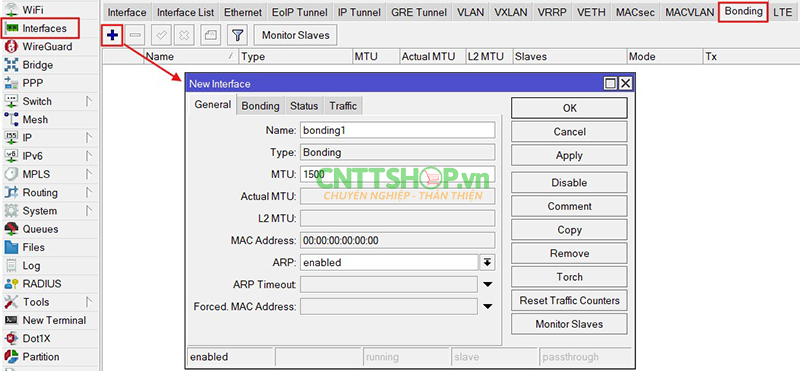Viewport: 800px width, 371px height.
Task: Open Files in the sidebar
Action: point(33,247)
